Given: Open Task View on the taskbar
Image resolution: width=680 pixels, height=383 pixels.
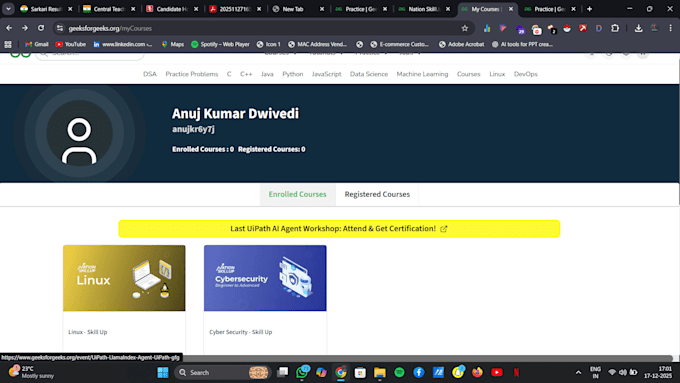Looking at the screenshot, I should (283, 372).
